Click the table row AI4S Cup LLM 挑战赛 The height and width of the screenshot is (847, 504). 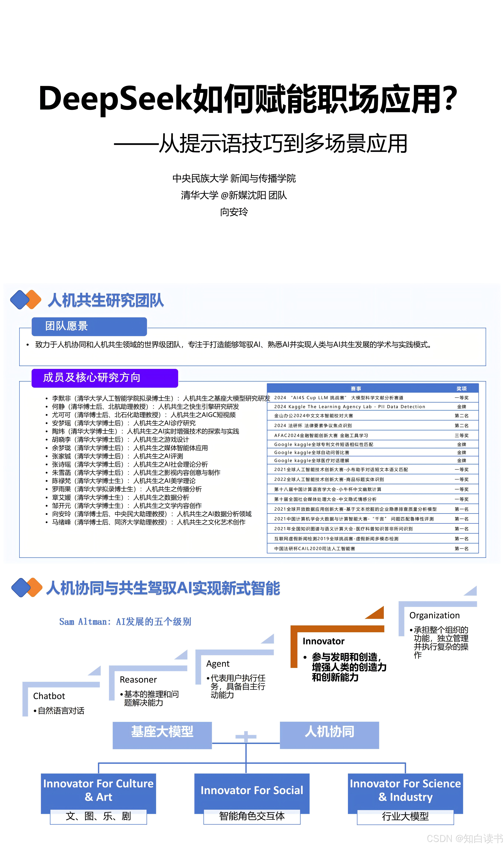pyautogui.click(x=372, y=397)
